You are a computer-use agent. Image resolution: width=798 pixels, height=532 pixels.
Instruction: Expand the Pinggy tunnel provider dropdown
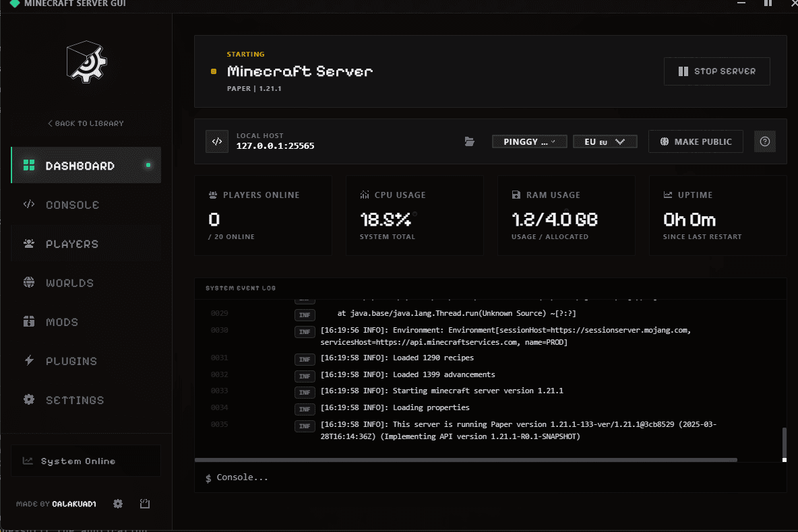click(x=529, y=142)
